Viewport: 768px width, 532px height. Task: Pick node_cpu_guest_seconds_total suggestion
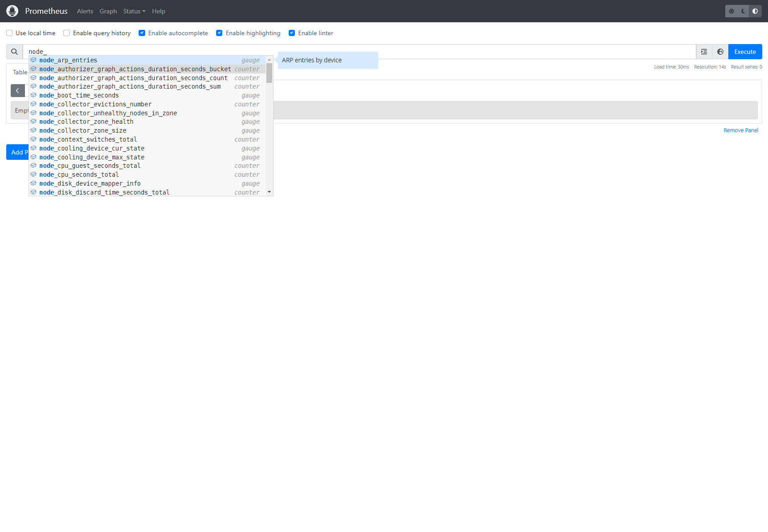147,166
